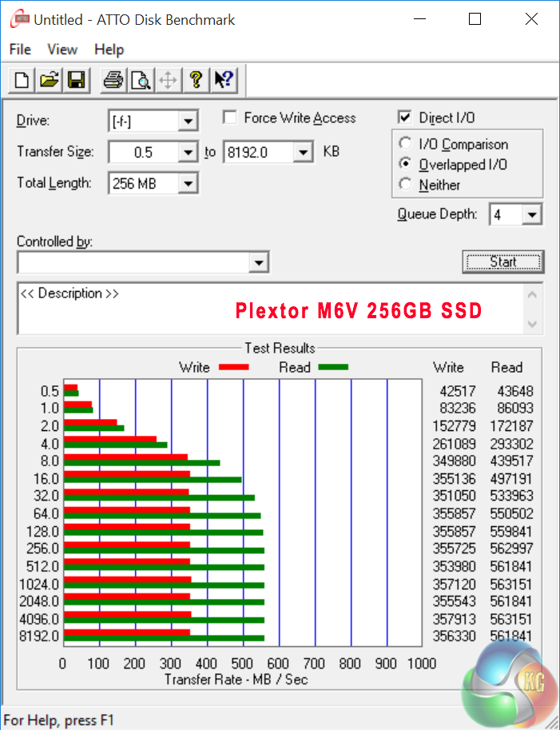Expand the Queue Depth dropdown
Image resolution: width=560 pixels, height=730 pixels.
pos(531,215)
